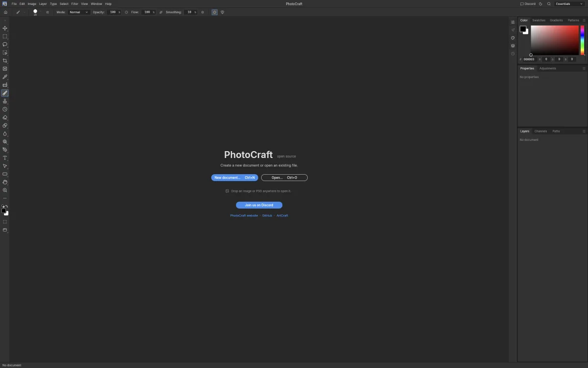
Task: Select the History Brush tool
Action: pos(5,109)
